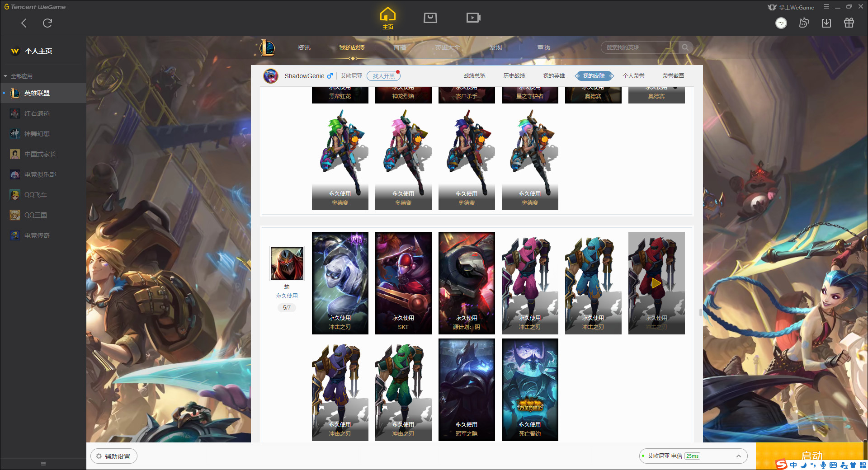Switch to 我的英雄 sub-tab
Viewport: 868px width, 470px height.
pyautogui.click(x=554, y=76)
